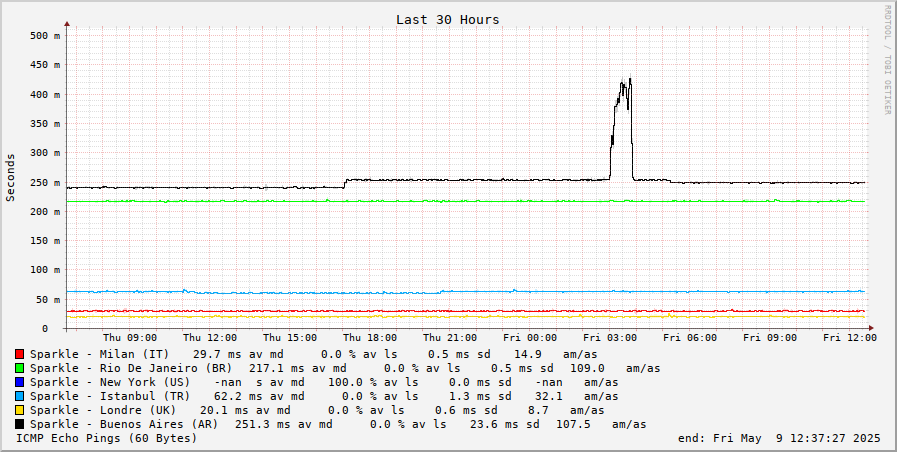Click the '50 m' y-axis value

click(47, 300)
